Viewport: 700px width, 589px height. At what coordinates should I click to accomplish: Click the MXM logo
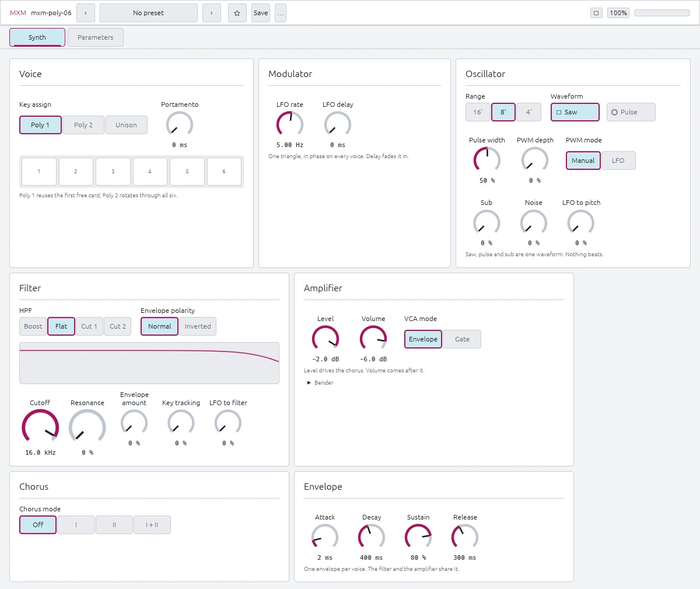point(18,13)
